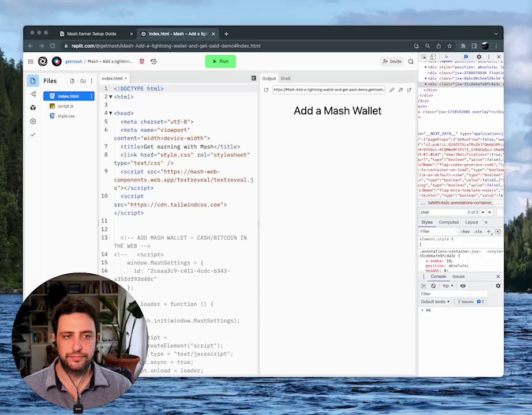Show more DevTools panels chevron
The width and height of the screenshot is (532, 415).
446,57
